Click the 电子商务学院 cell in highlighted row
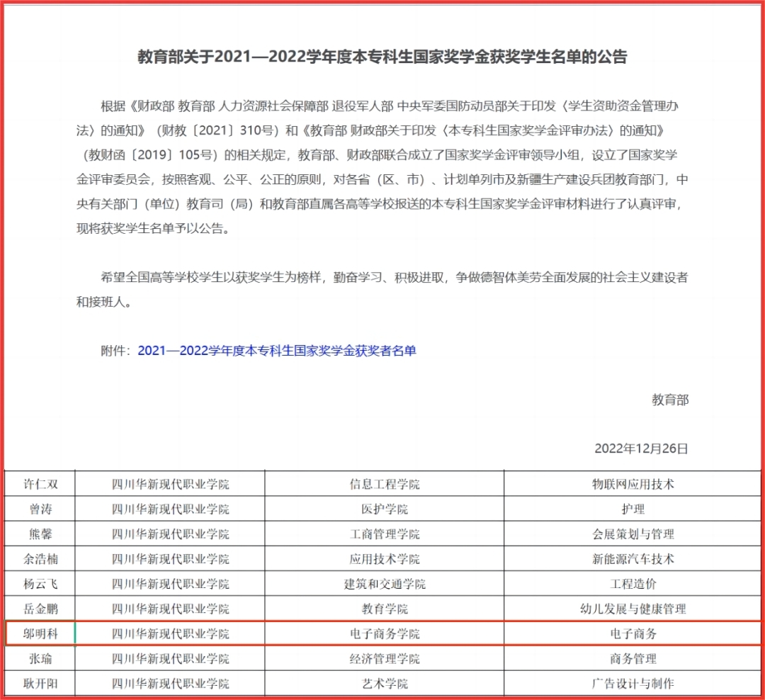 click(385, 634)
